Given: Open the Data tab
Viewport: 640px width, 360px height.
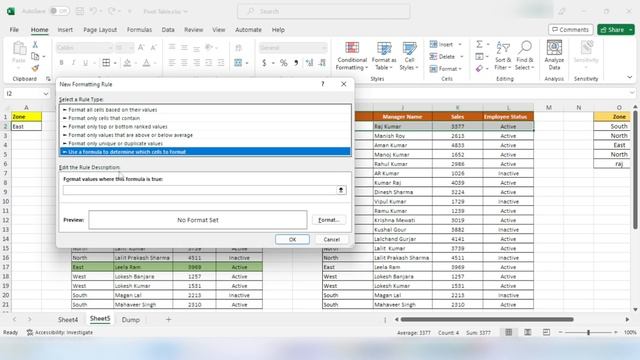Looking at the screenshot, I should (x=168, y=30).
